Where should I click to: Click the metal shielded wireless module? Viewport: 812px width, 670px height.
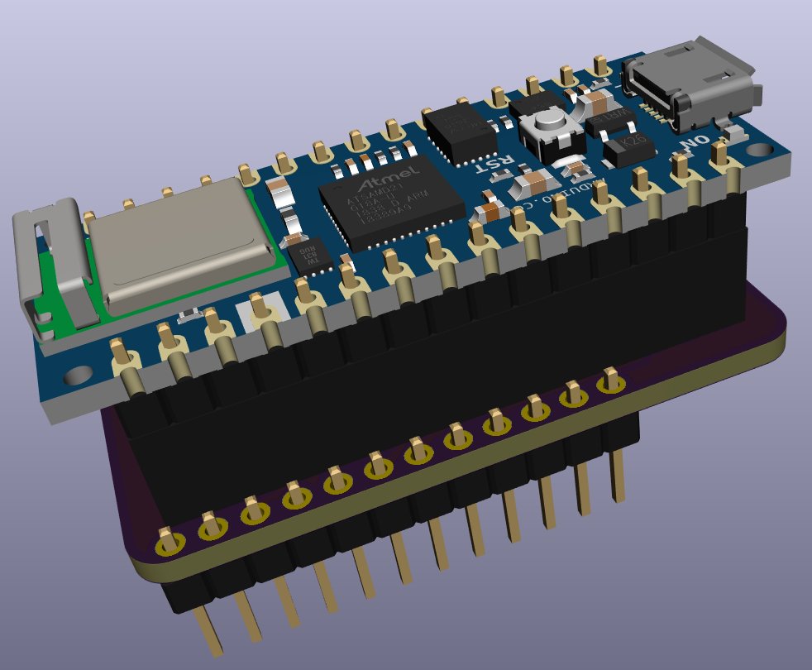pos(183,247)
